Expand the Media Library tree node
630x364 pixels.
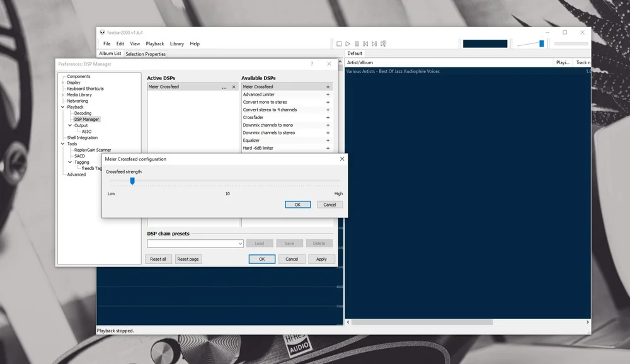click(62, 95)
